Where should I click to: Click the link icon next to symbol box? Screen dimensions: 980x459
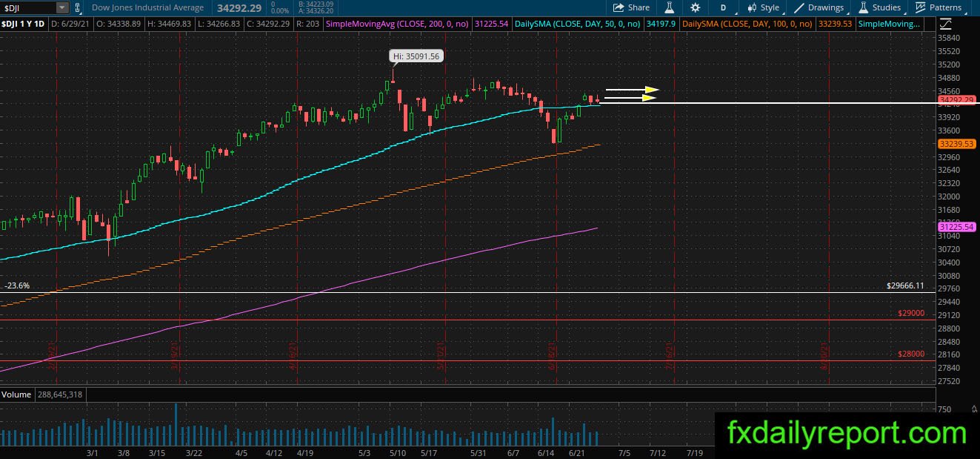click(79, 7)
